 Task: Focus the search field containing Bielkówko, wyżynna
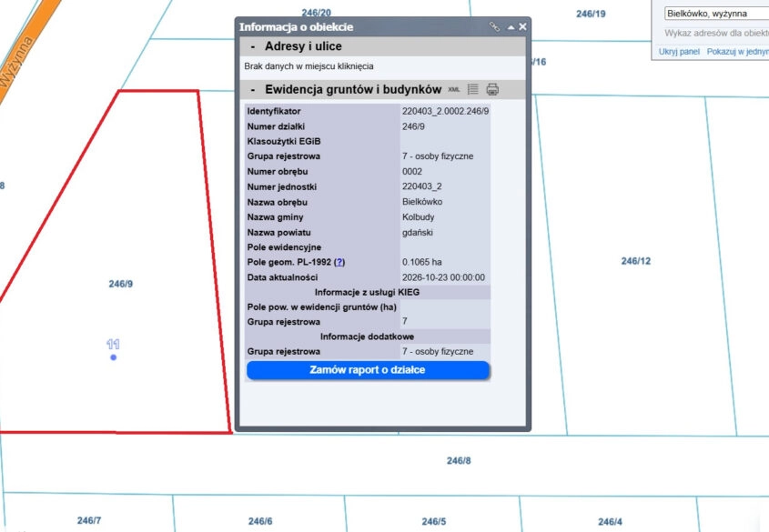coord(716,14)
